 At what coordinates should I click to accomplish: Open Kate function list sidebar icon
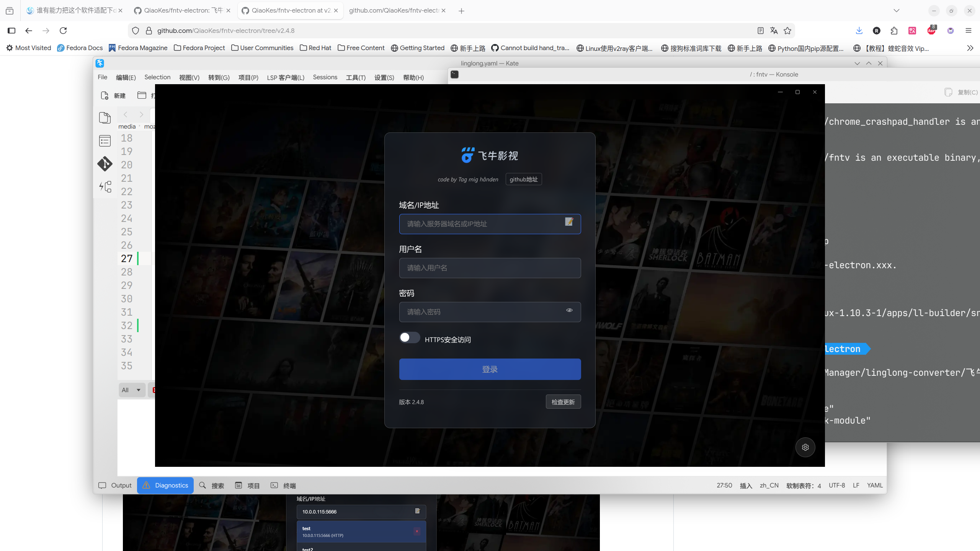105,141
